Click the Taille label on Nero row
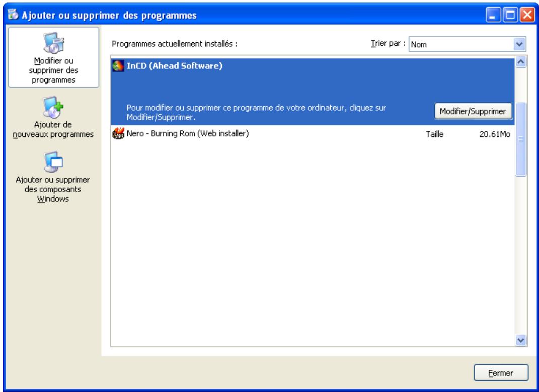Viewport: 539px width, 392px height. tap(434, 134)
